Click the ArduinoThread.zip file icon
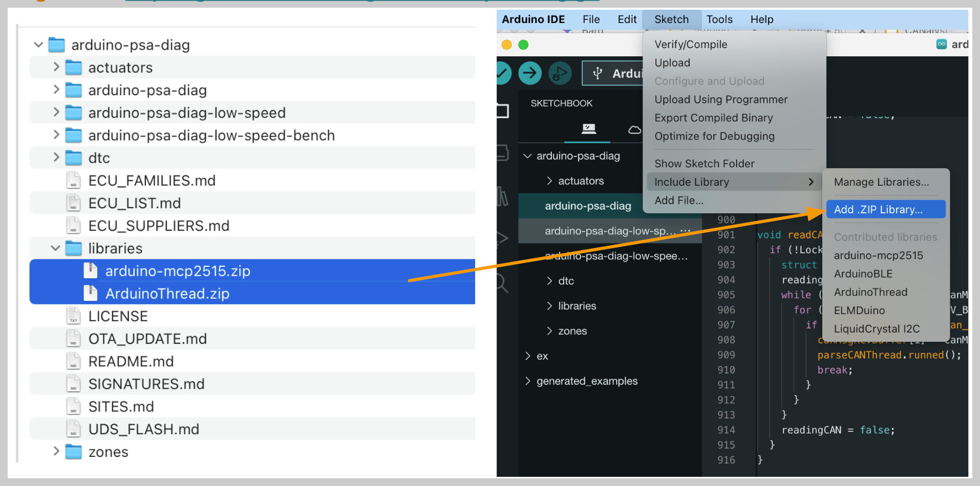980x486 pixels. tap(91, 293)
